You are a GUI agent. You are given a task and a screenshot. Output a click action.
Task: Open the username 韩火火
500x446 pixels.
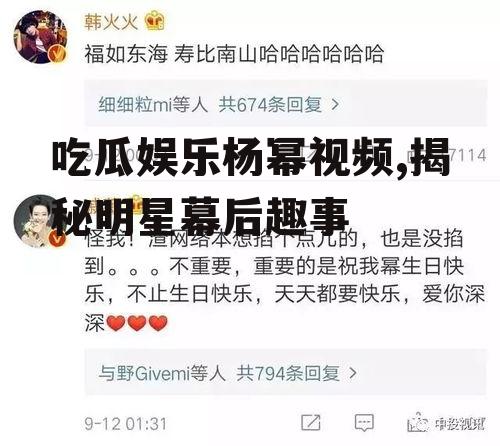pyautogui.click(x=111, y=22)
